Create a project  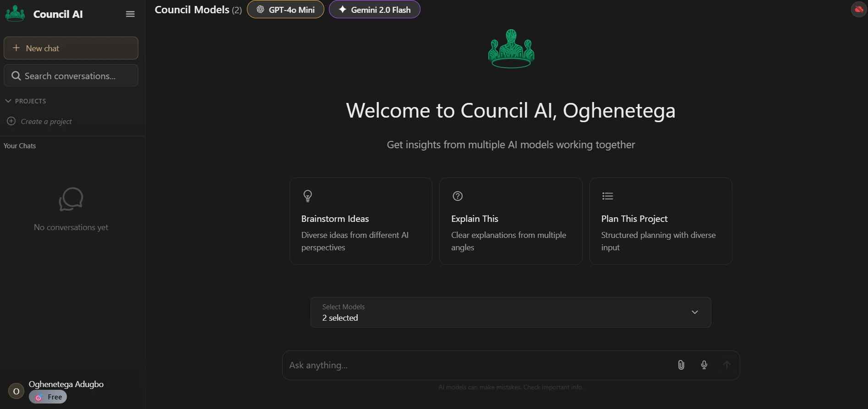point(40,121)
